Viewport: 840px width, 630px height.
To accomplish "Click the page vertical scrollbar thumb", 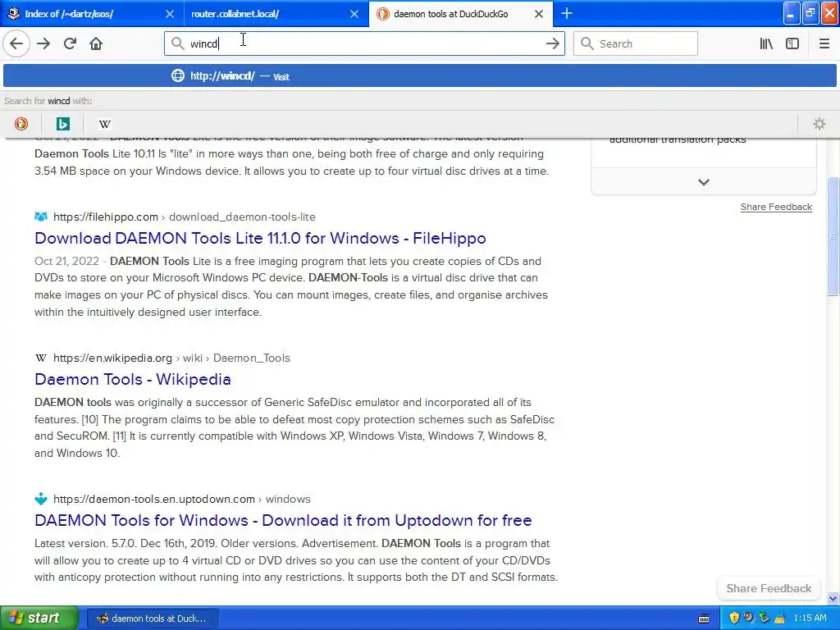I will coord(833,235).
